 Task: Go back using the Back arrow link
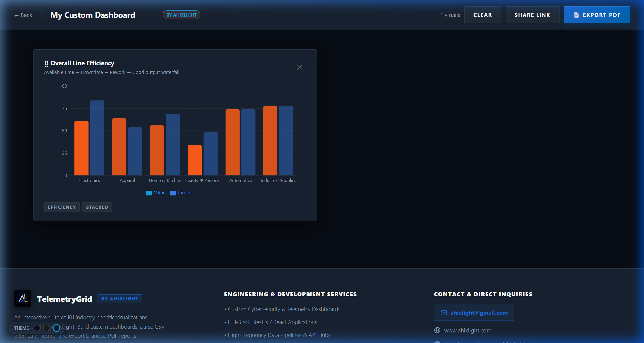point(23,15)
